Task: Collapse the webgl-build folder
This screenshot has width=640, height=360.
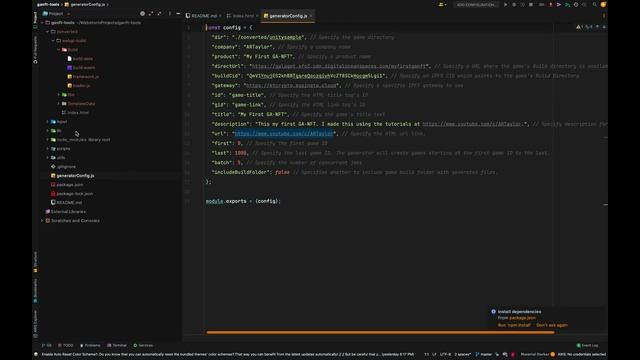Action: (x=53, y=40)
